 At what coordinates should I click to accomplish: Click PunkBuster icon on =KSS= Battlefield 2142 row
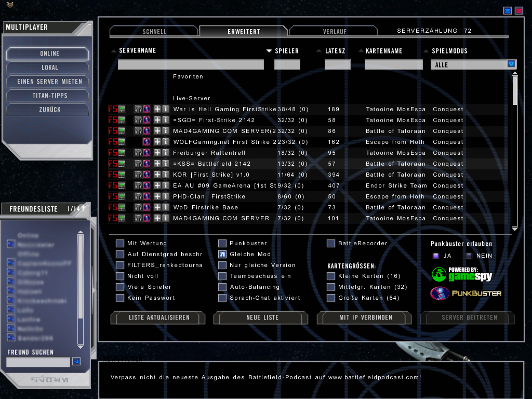coord(147,164)
